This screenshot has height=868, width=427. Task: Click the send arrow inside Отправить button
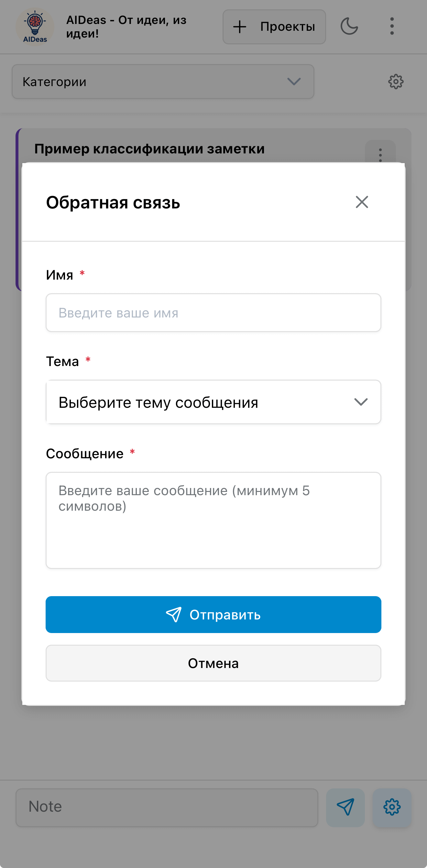click(174, 614)
